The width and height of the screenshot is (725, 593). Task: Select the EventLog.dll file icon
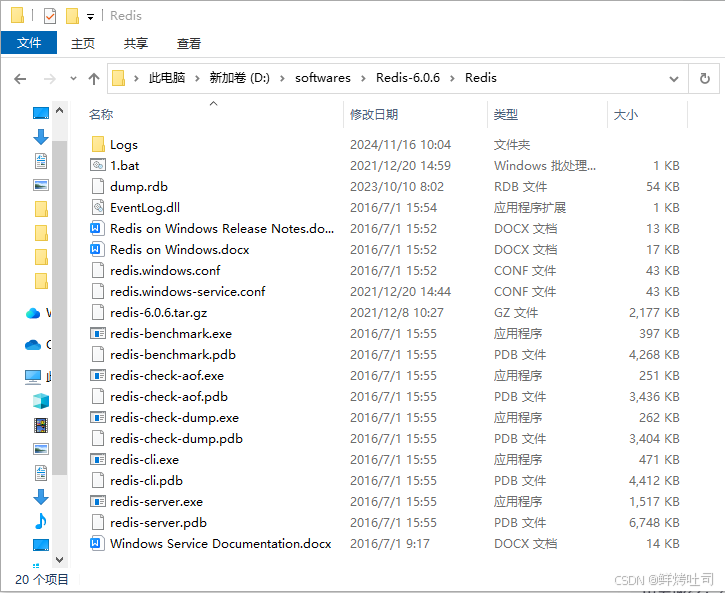click(98, 207)
